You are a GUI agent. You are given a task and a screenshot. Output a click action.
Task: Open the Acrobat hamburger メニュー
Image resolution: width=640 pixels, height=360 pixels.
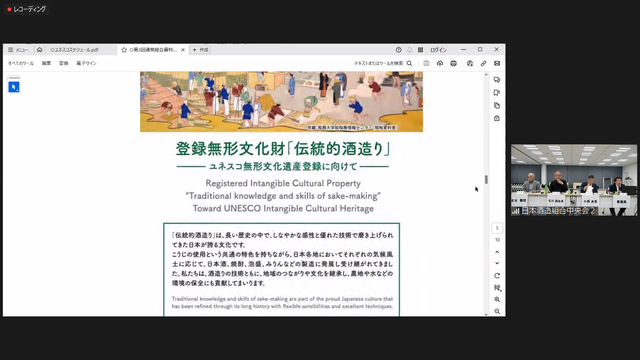click(18, 50)
